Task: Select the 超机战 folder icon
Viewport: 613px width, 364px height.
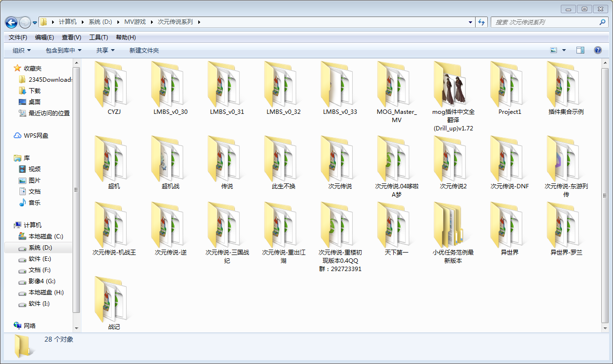Action: coord(170,158)
